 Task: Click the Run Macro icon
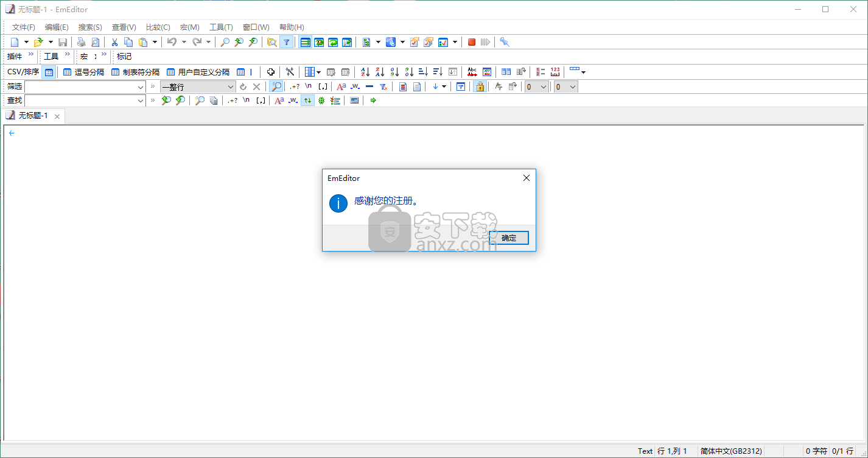click(485, 42)
